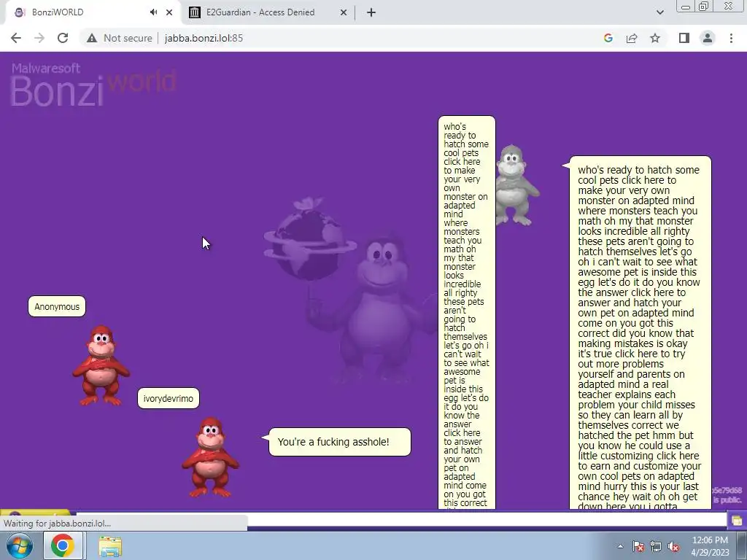
Task: Close the E2Guardian - Access Denied tab
Action: [344, 12]
